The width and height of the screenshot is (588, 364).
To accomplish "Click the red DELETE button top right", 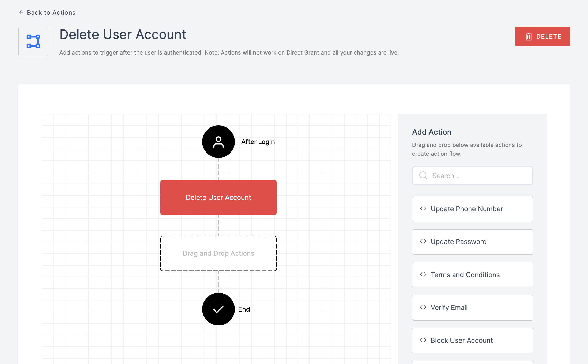I will coord(542,36).
